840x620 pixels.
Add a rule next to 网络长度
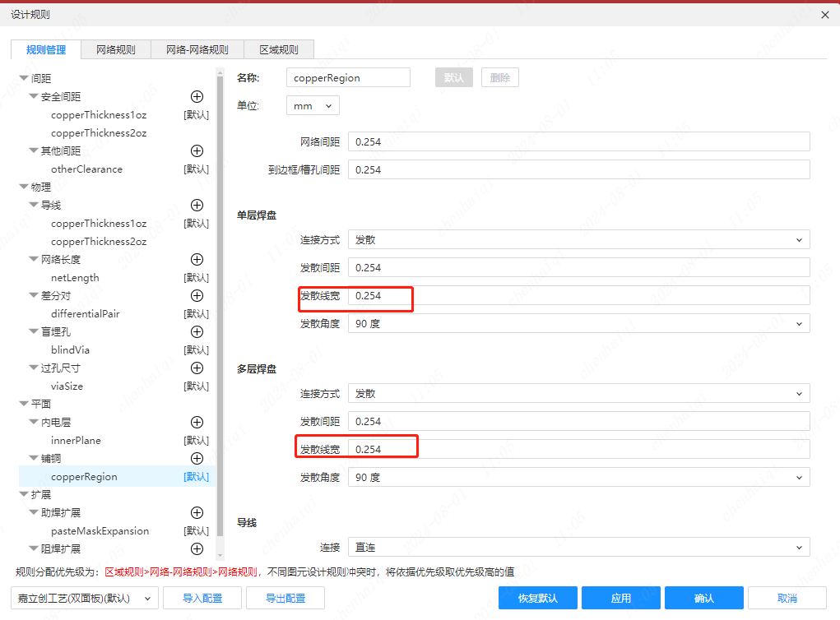click(x=197, y=260)
